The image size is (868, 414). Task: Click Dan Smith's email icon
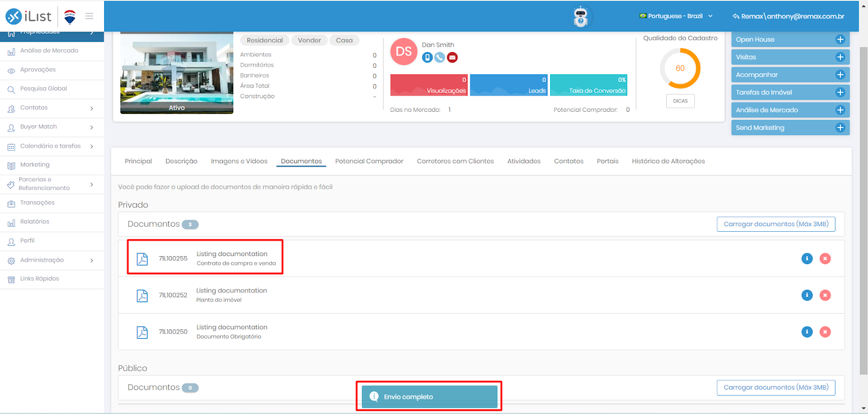click(x=452, y=58)
